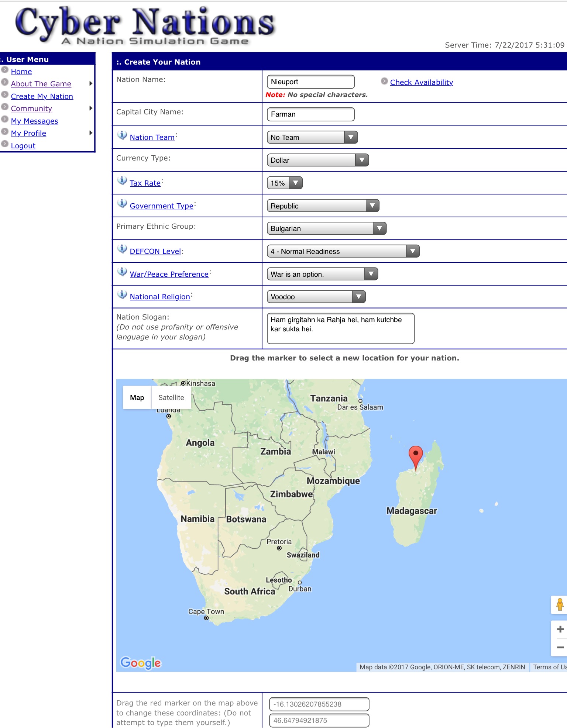Log out via the Logout link

click(x=23, y=146)
